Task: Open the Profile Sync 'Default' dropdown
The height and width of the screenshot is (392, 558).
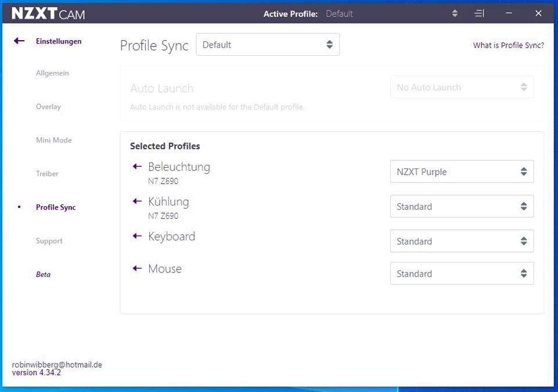Action: coord(268,45)
